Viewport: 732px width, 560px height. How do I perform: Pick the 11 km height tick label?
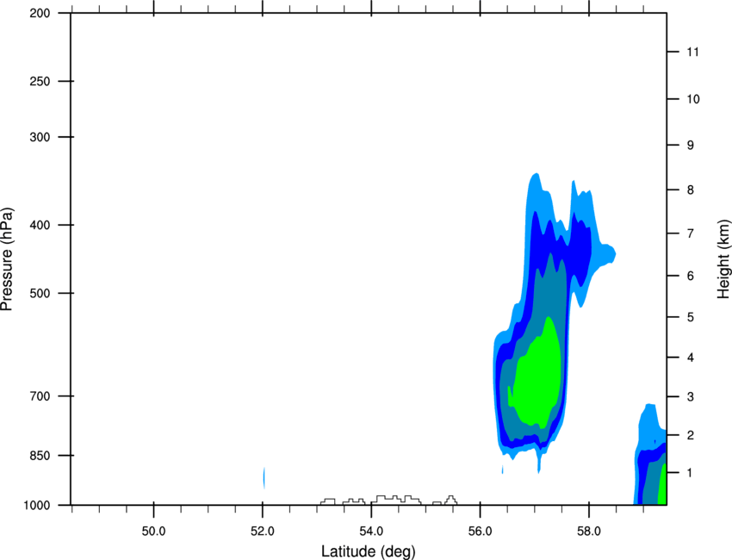692,52
